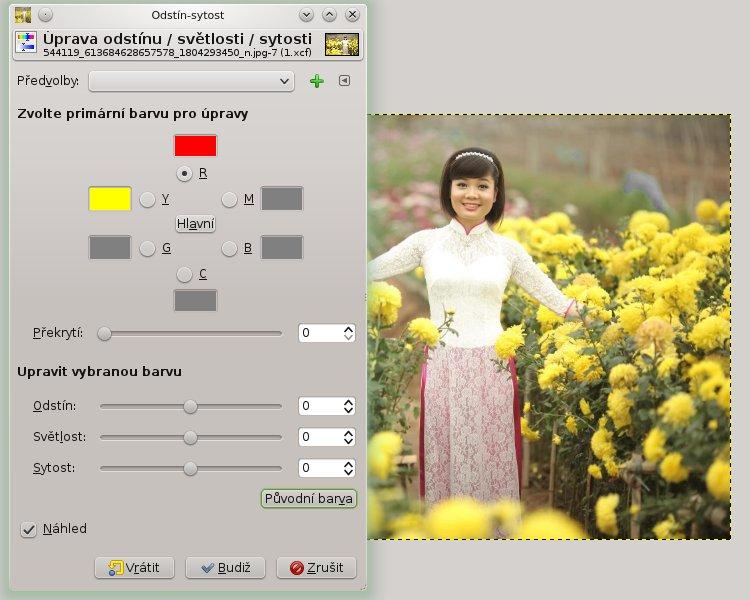Confirm with the Budiž button
The width and height of the screenshot is (750, 600).
[225, 567]
